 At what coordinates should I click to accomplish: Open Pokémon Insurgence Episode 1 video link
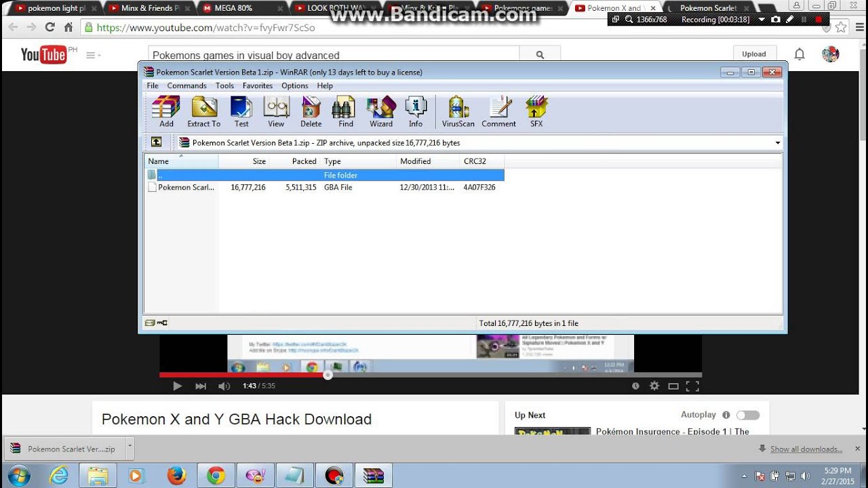[x=673, y=431]
